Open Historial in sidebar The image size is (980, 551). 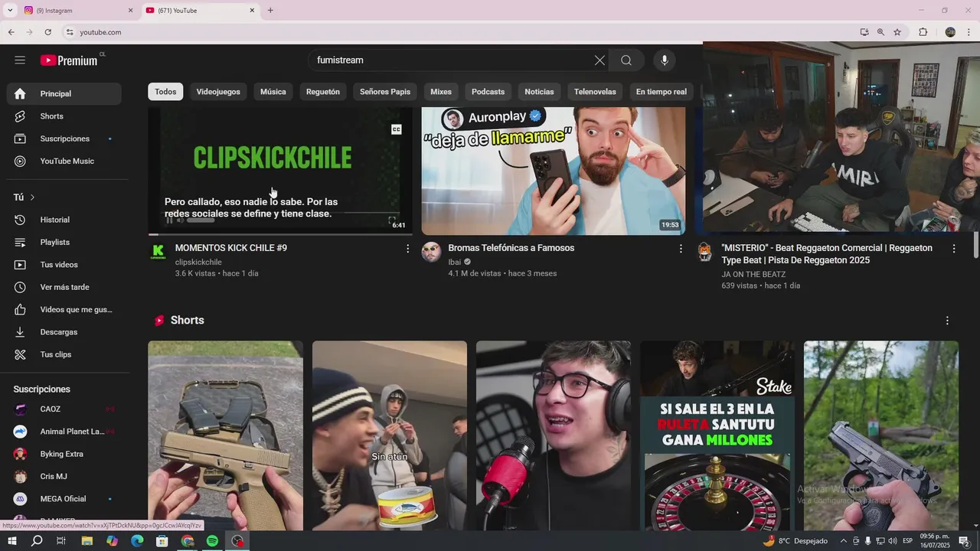[x=64, y=220]
